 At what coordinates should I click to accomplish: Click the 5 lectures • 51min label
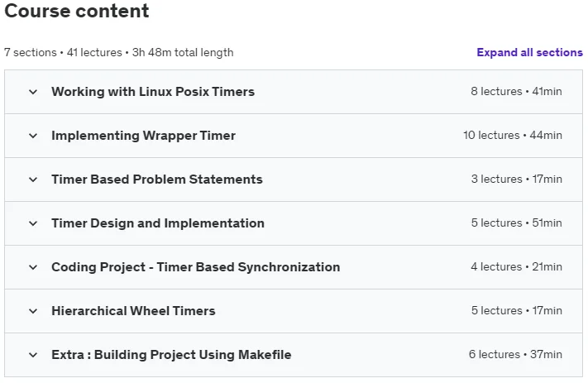pyautogui.click(x=516, y=223)
